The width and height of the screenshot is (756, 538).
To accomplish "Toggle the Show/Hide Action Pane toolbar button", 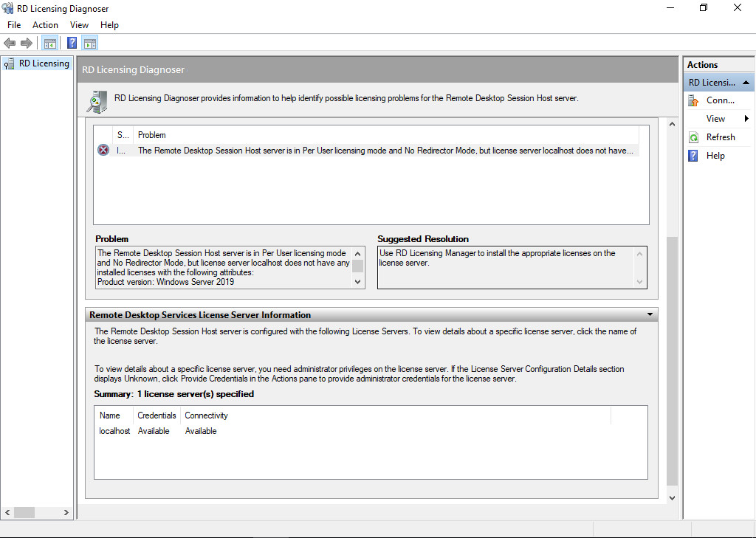I will [x=90, y=43].
